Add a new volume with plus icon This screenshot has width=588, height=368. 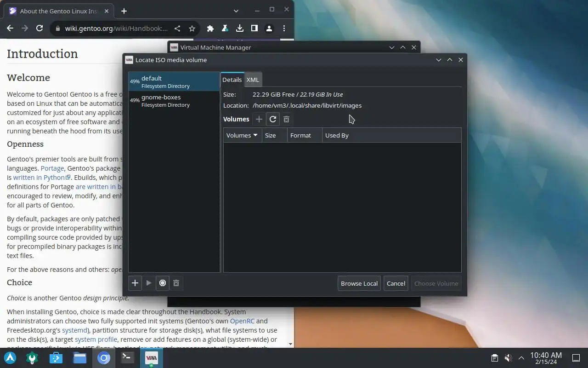259,119
